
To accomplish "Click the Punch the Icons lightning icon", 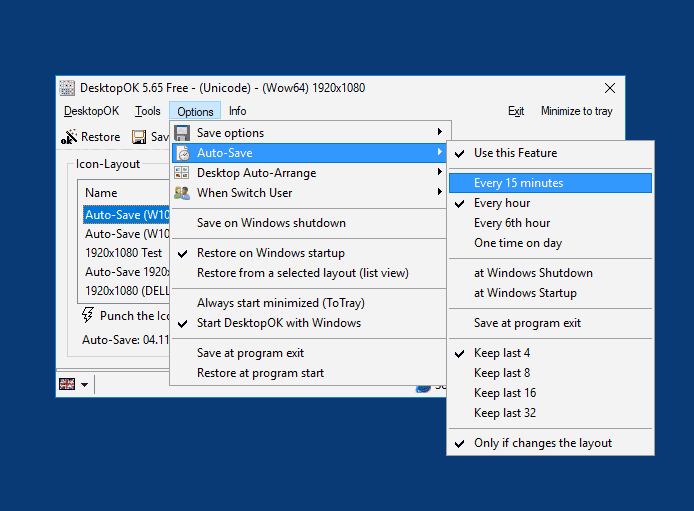I will (x=88, y=316).
